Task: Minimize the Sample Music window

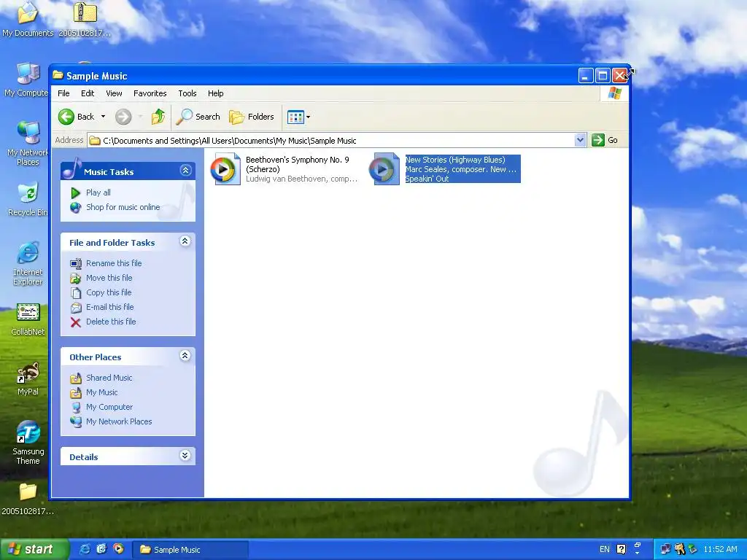Action: pyautogui.click(x=586, y=76)
